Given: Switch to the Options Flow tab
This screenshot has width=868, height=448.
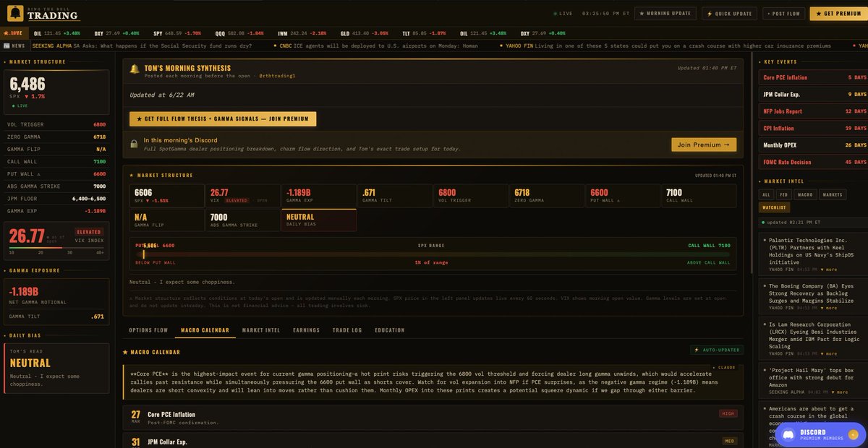Looking at the screenshot, I should [148, 330].
